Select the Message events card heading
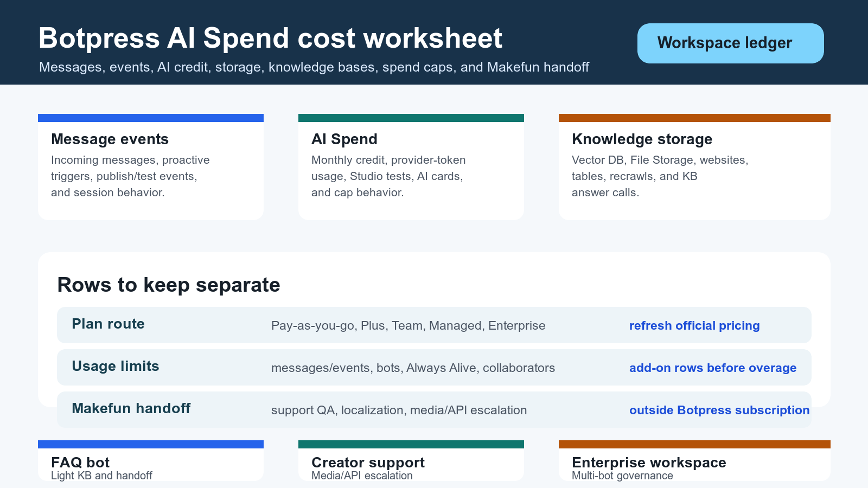 click(x=110, y=139)
